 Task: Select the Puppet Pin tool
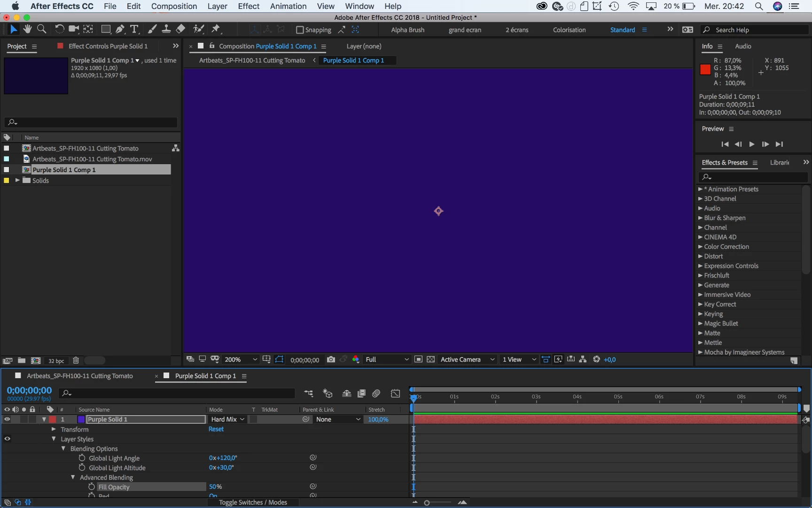(x=216, y=29)
